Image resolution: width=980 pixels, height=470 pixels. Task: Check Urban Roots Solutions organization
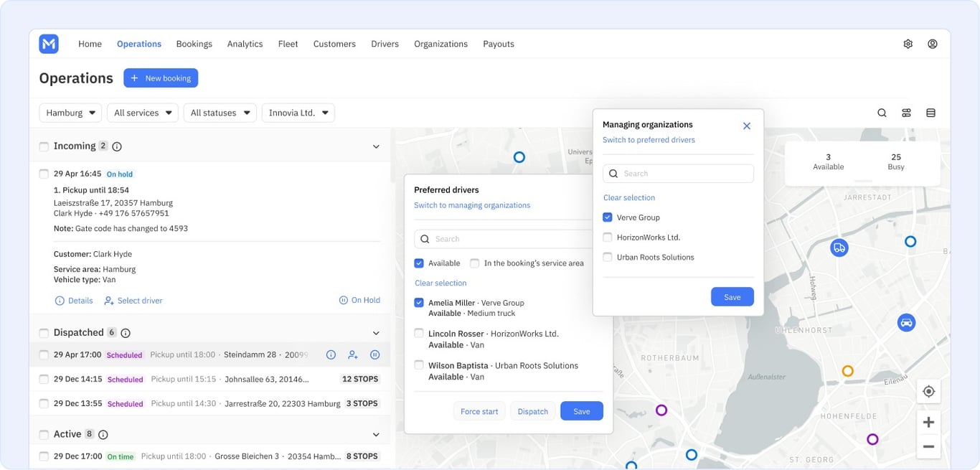click(608, 257)
